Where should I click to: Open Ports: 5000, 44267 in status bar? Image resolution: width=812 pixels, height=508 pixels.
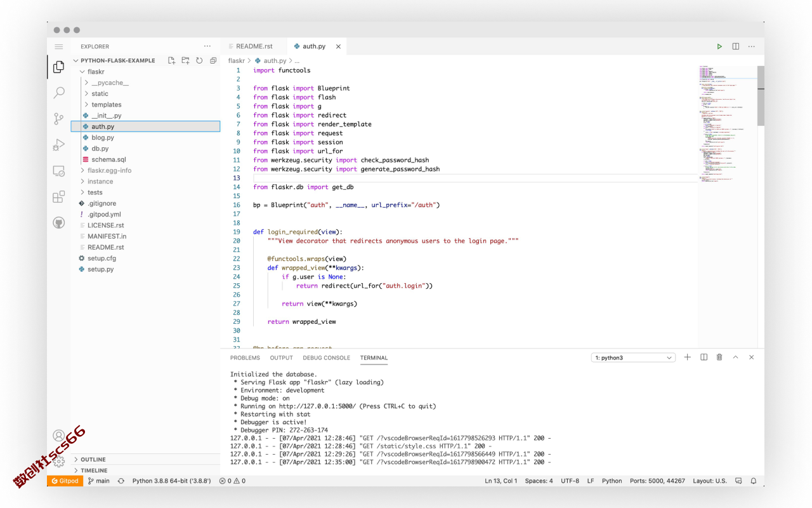(x=657, y=481)
